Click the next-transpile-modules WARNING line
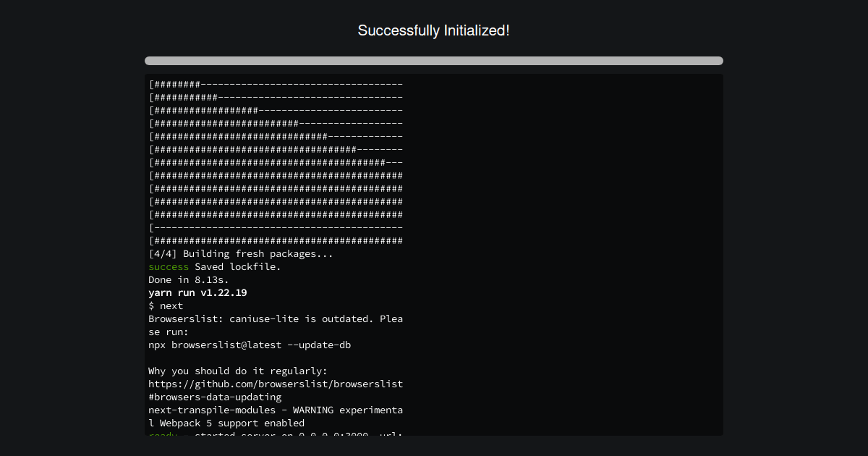The height and width of the screenshot is (456, 868). (275, 410)
